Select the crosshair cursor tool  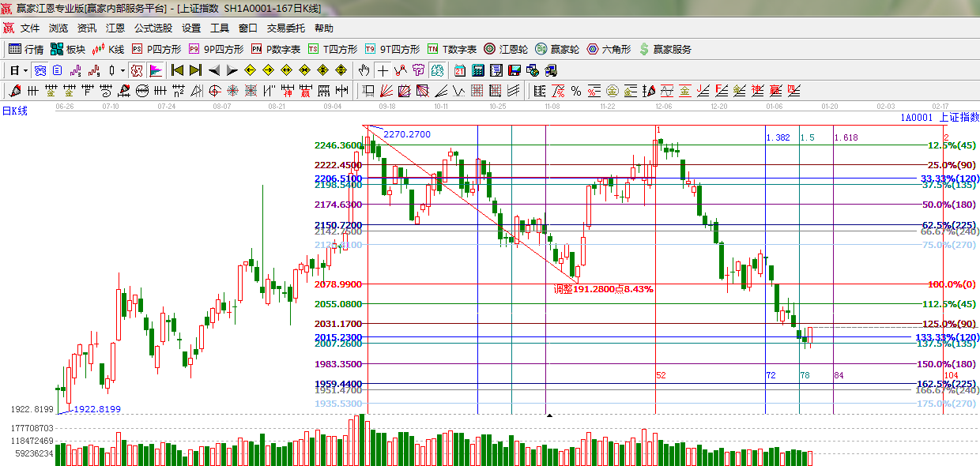coord(382,70)
